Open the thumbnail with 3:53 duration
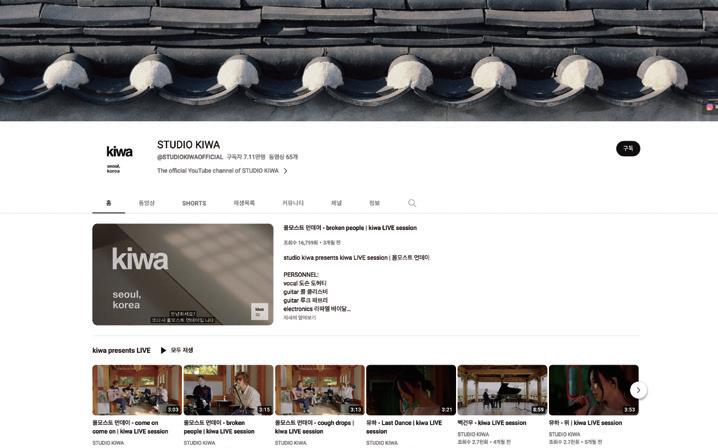This screenshot has height=448, width=718. pos(593,390)
